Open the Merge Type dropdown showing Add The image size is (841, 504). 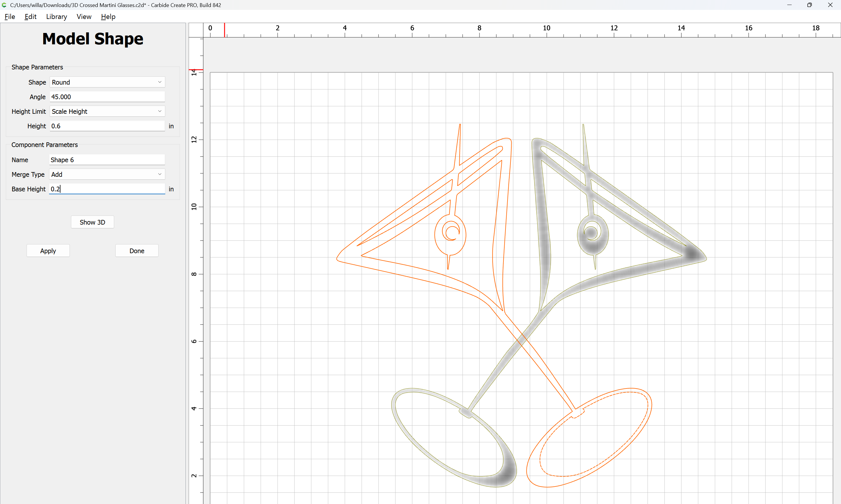click(x=107, y=174)
